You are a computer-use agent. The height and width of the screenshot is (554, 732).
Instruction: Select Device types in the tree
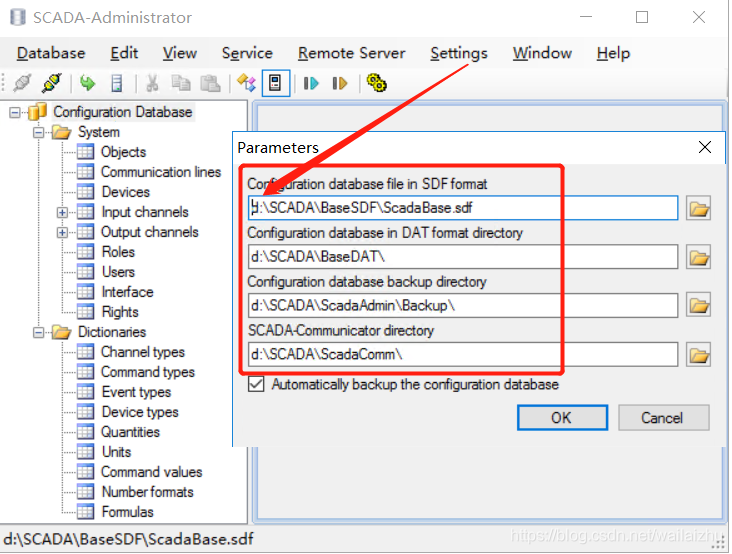(140, 412)
